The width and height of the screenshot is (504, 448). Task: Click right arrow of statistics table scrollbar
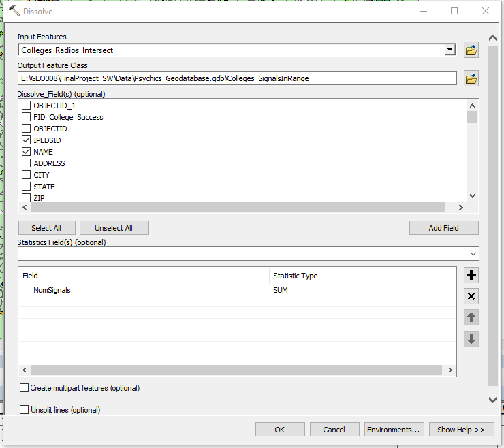coord(450,370)
